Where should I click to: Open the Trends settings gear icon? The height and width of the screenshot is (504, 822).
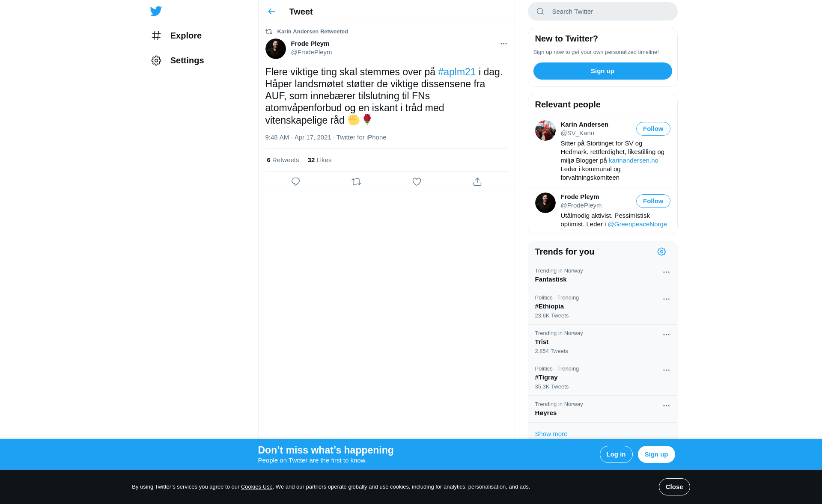(661, 252)
